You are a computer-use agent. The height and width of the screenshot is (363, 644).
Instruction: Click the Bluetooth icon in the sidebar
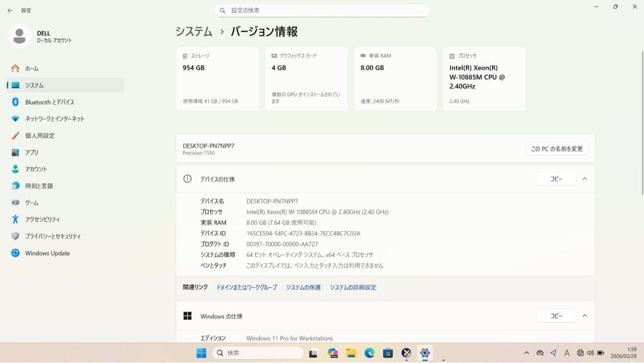click(15, 102)
